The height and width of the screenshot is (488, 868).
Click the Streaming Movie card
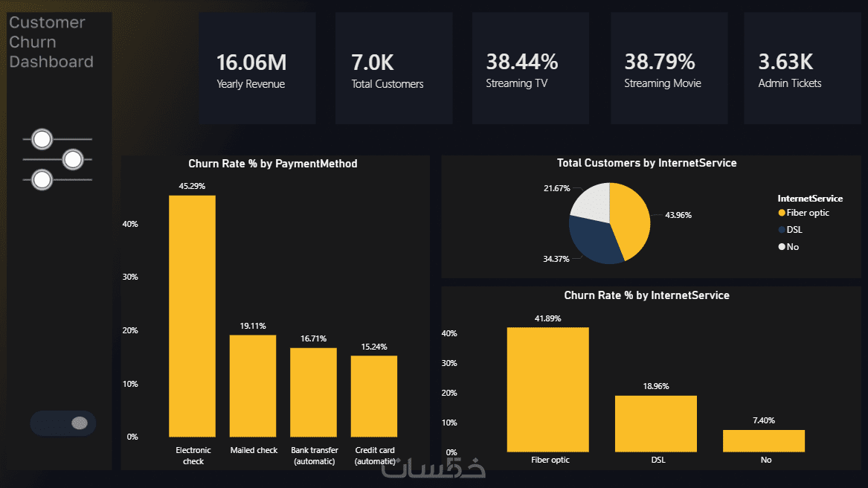669,68
